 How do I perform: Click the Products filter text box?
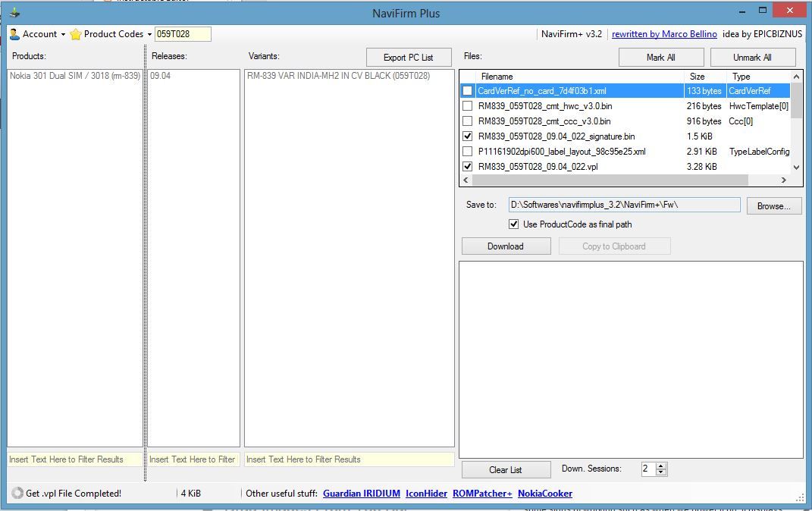[74, 459]
